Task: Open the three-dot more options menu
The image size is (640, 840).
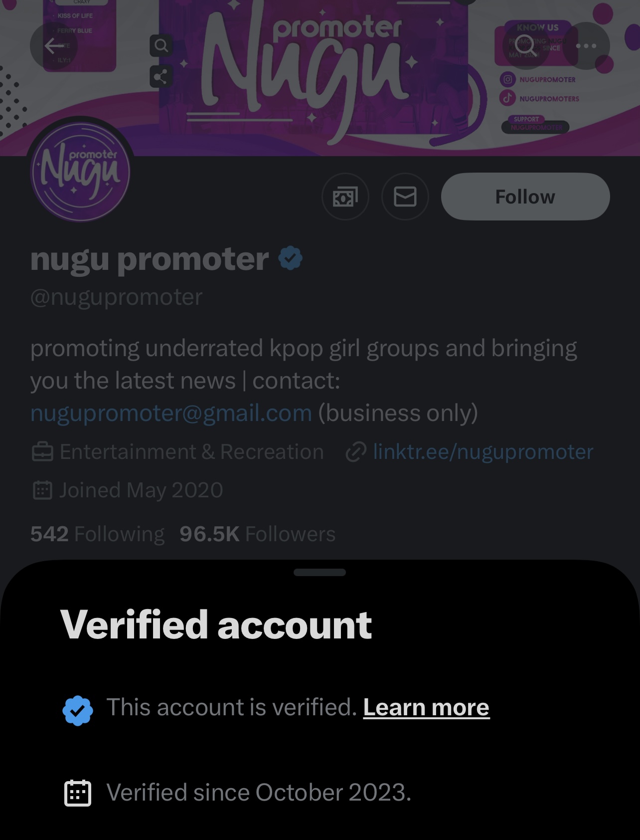Action: (x=586, y=46)
